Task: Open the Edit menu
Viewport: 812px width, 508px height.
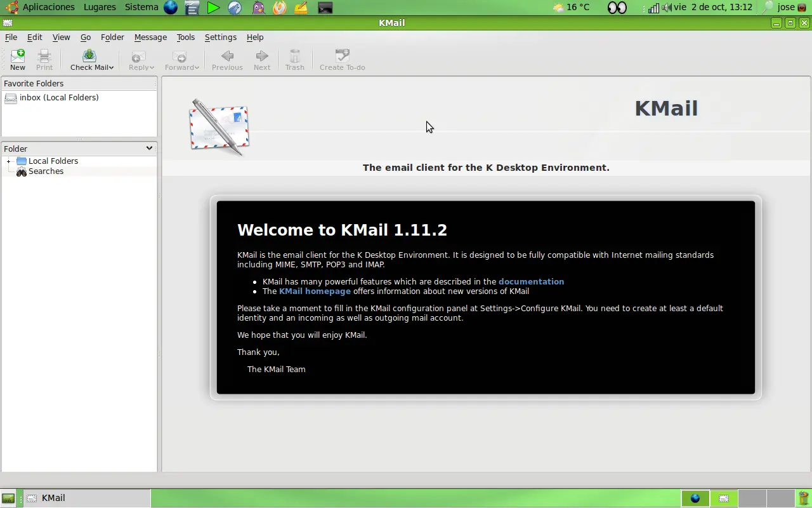Action: (34, 37)
